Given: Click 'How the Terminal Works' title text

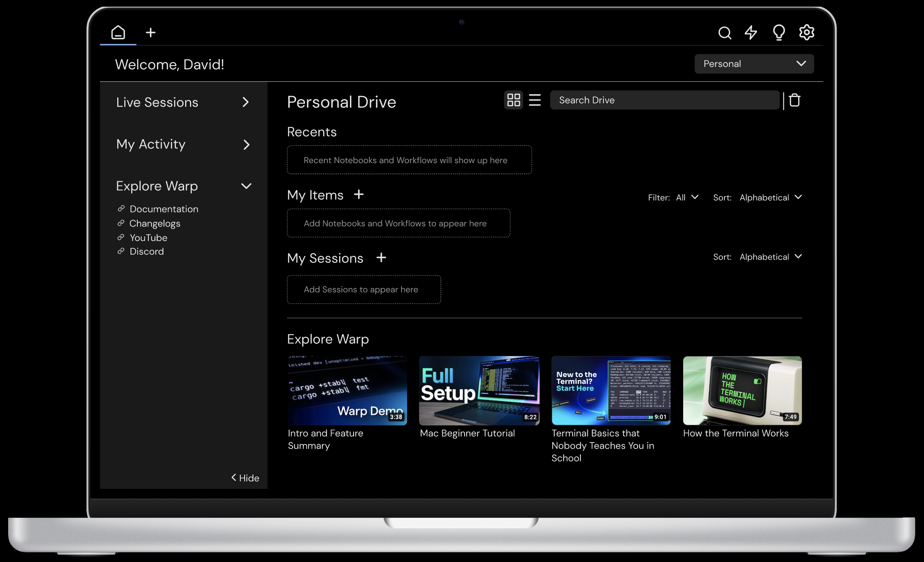Looking at the screenshot, I should [x=736, y=433].
